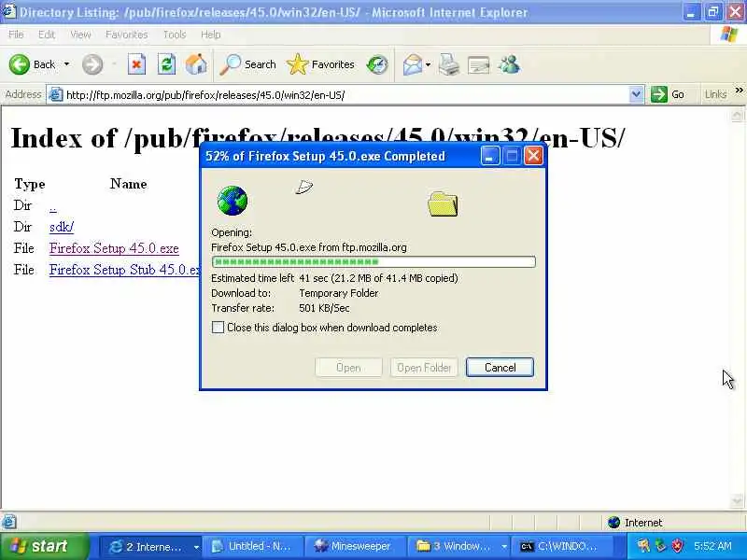747x560 pixels.
Task: Click the page scrollbar up arrow
Action: point(737,115)
